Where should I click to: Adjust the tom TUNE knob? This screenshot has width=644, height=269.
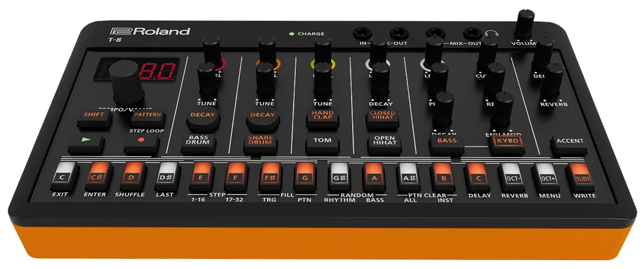323,80
